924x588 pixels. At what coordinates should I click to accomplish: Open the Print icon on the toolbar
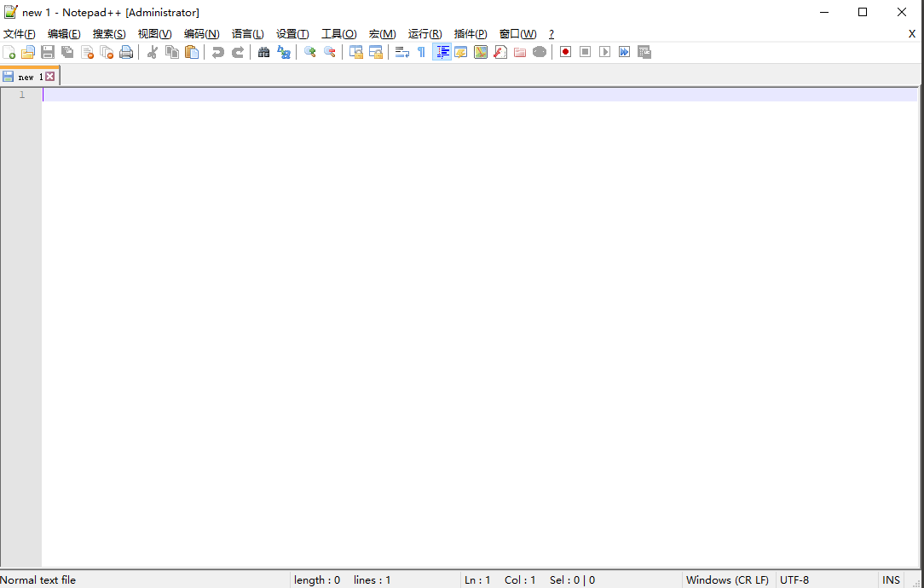[126, 52]
